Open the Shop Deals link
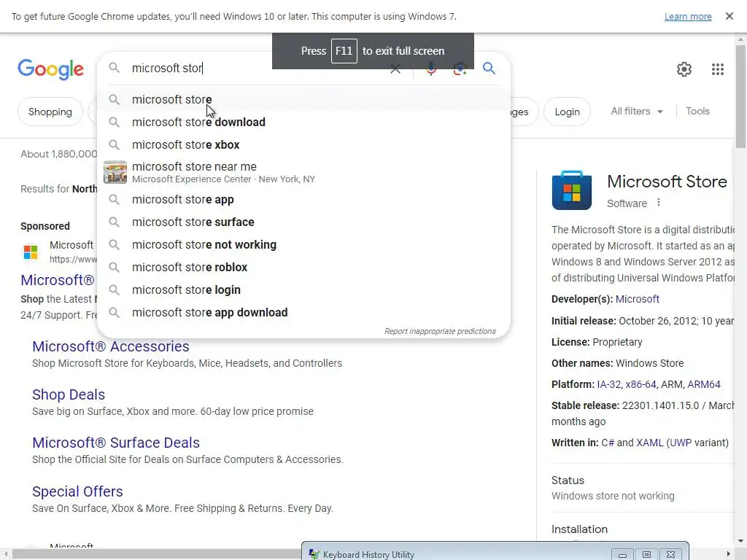The height and width of the screenshot is (560, 747). point(69,394)
